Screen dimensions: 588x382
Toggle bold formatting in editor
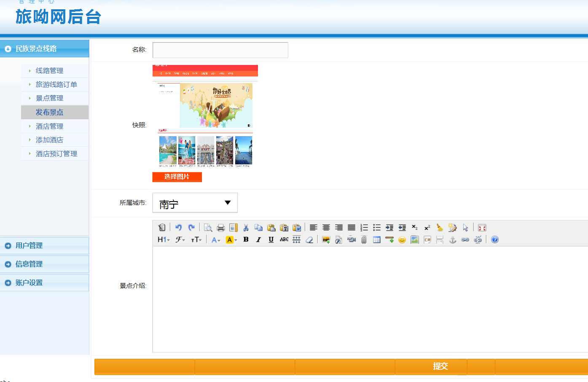point(246,239)
